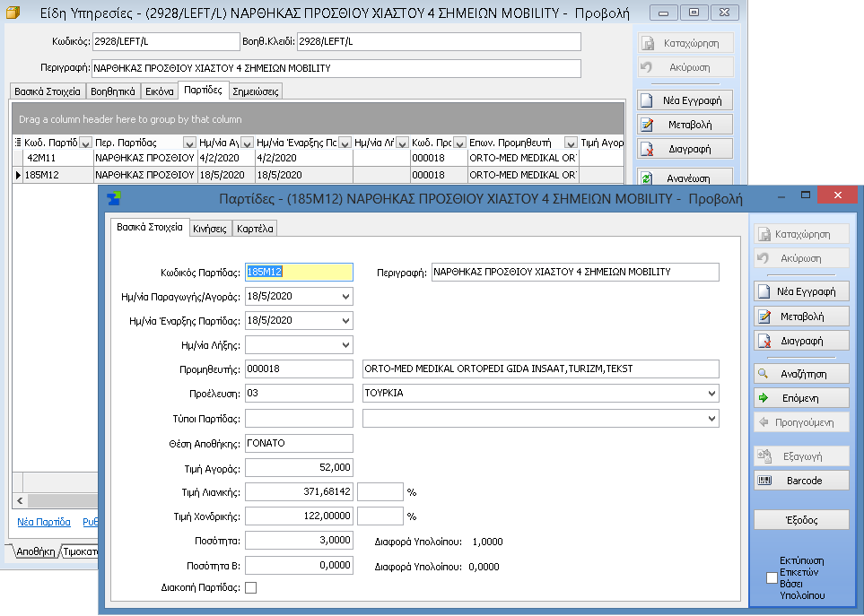Click grid column chooser icon in table header
This screenshot has width=864, height=616.
[x=17, y=142]
